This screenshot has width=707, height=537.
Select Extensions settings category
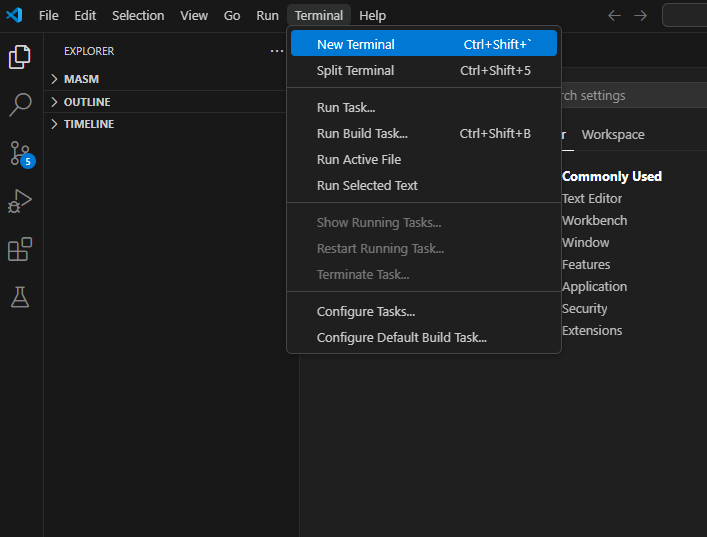pyautogui.click(x=592, y=330)
